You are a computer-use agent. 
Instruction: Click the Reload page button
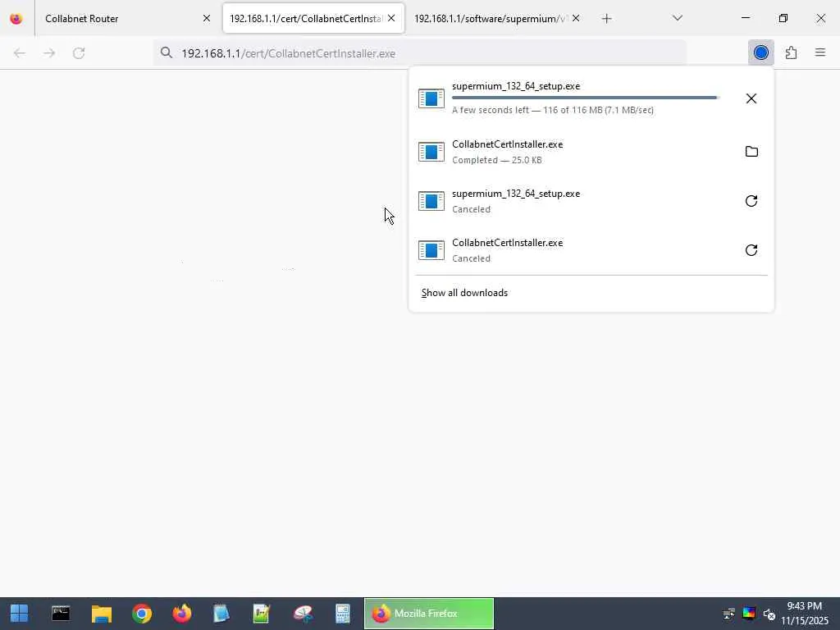pyautogui.click(x=79, y=53)
